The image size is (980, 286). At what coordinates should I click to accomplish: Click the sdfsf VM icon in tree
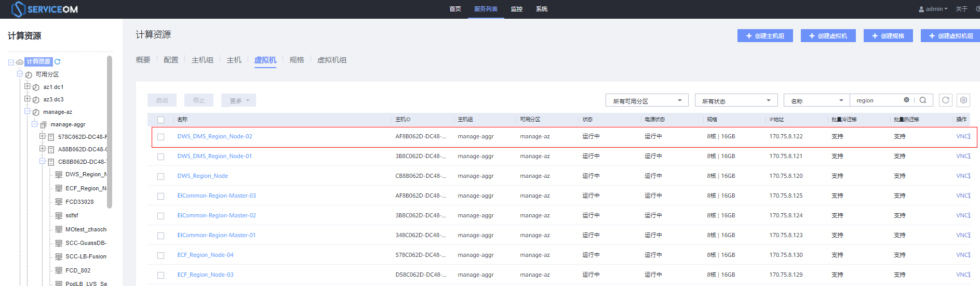[59, 215]
